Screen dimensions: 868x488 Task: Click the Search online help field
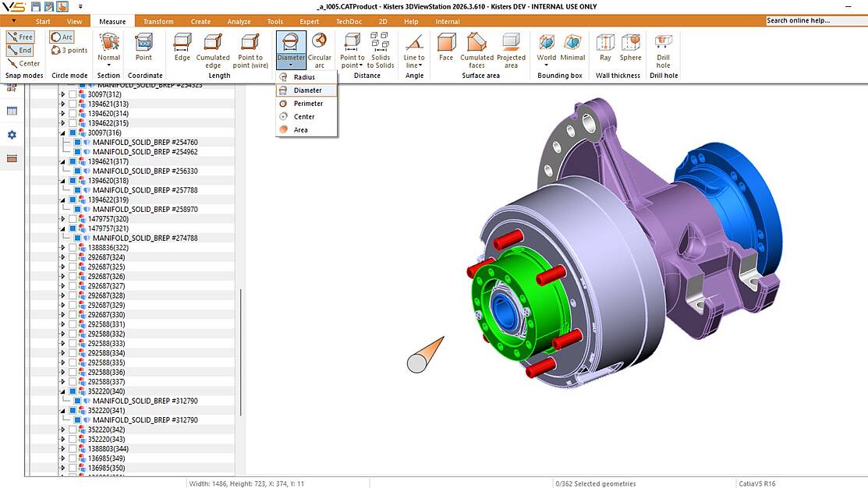(817, 20)
